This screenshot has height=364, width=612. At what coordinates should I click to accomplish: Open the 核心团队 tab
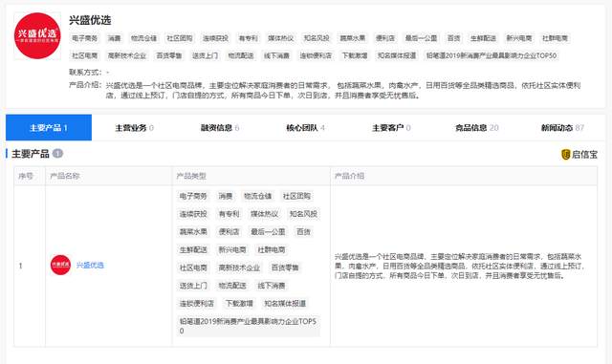click(x=305, y=128)
